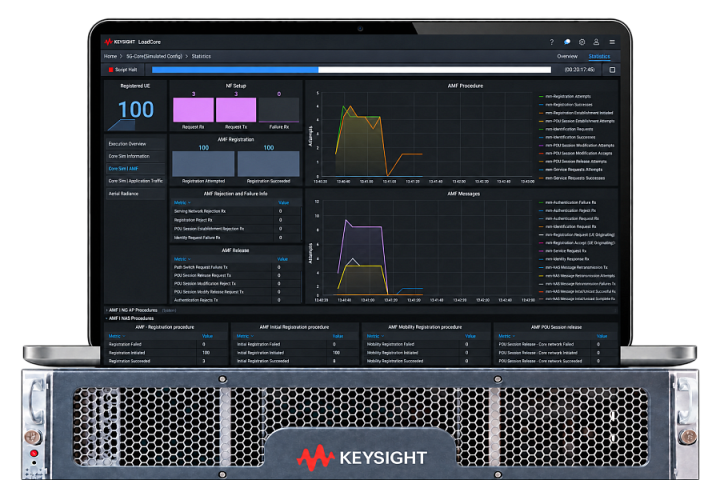Click the AMF Procedure chart title
This screenshot has height=480, width=720.
[465, 86]
